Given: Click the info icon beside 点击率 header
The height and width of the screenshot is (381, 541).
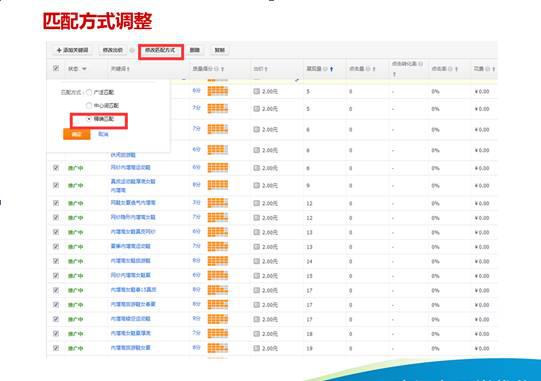Looking at the screenshot, I should point(450,69).
